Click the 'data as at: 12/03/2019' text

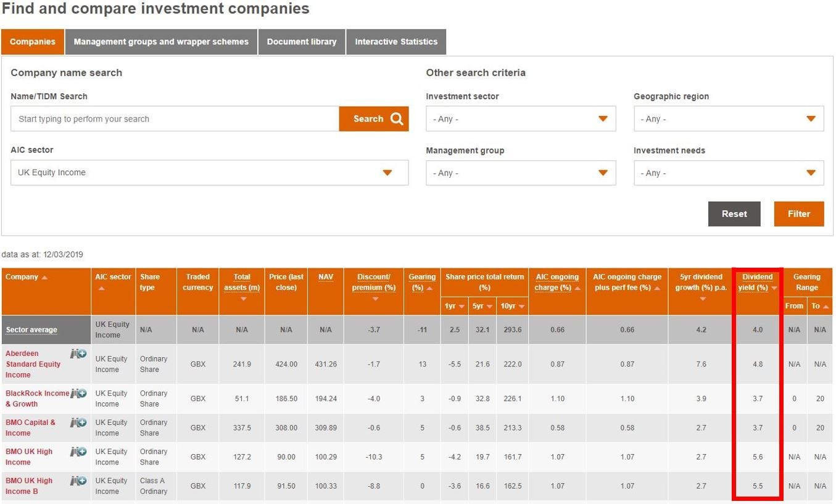point(42,255)
